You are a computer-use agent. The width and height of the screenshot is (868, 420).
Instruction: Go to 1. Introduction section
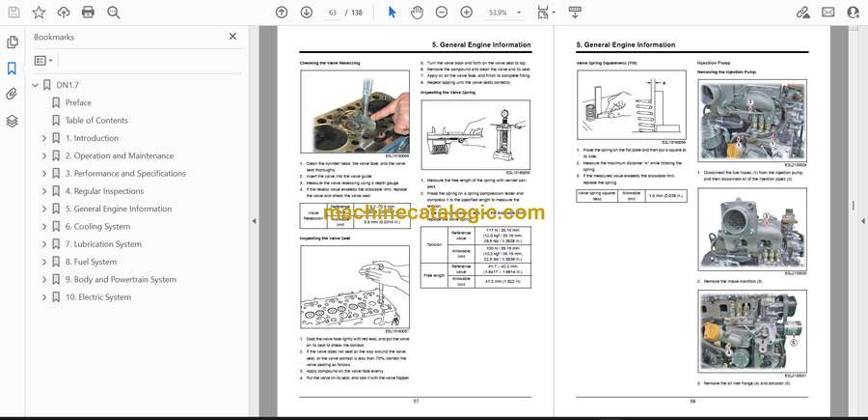[92, 138]
